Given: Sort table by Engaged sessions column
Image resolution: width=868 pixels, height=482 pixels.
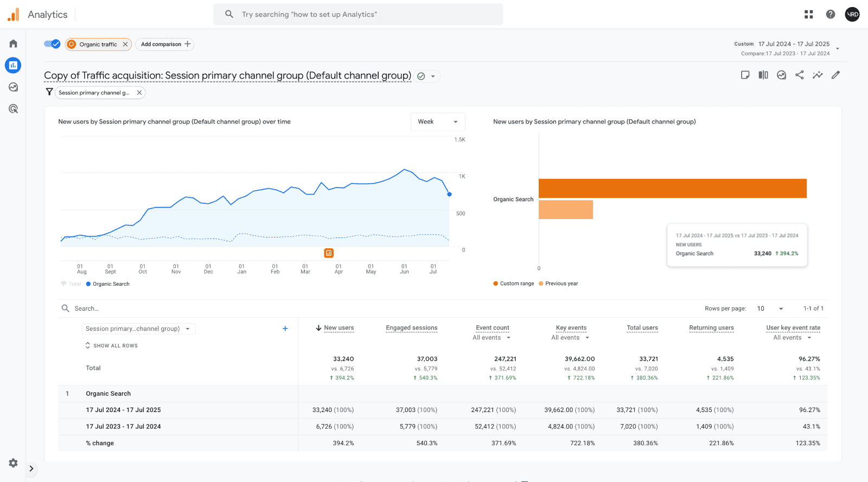Looking at the screenshot, I should click(x=411, y=328).
